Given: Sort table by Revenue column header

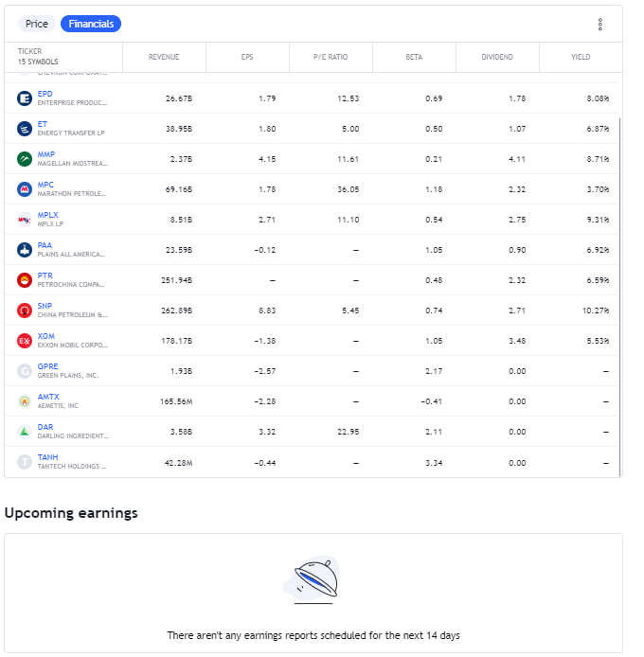Looking at the screenshot, I should (164, 57).
